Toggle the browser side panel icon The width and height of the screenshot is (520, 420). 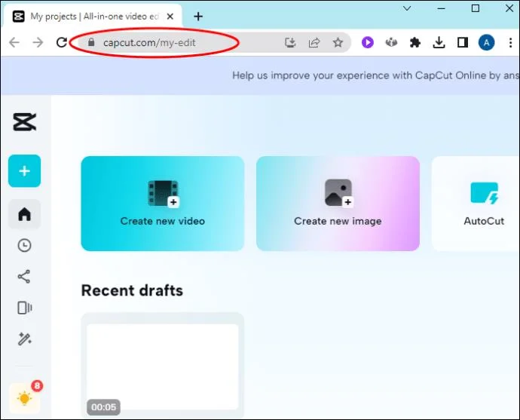tap(463, 42)
